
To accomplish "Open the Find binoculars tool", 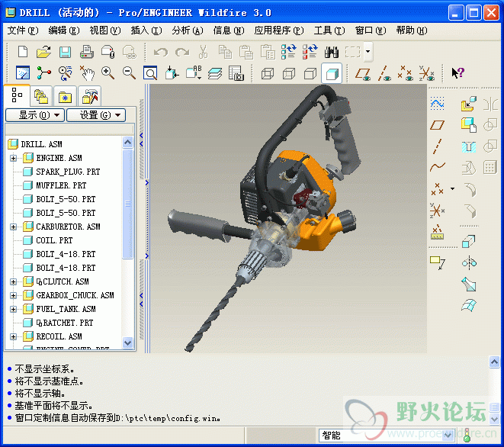I will (332, 52).
